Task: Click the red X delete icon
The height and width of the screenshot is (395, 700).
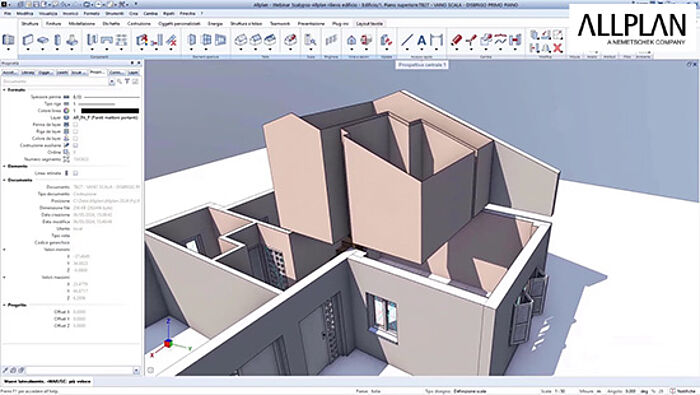Action: pyautogui.click(x=557, y=48)
